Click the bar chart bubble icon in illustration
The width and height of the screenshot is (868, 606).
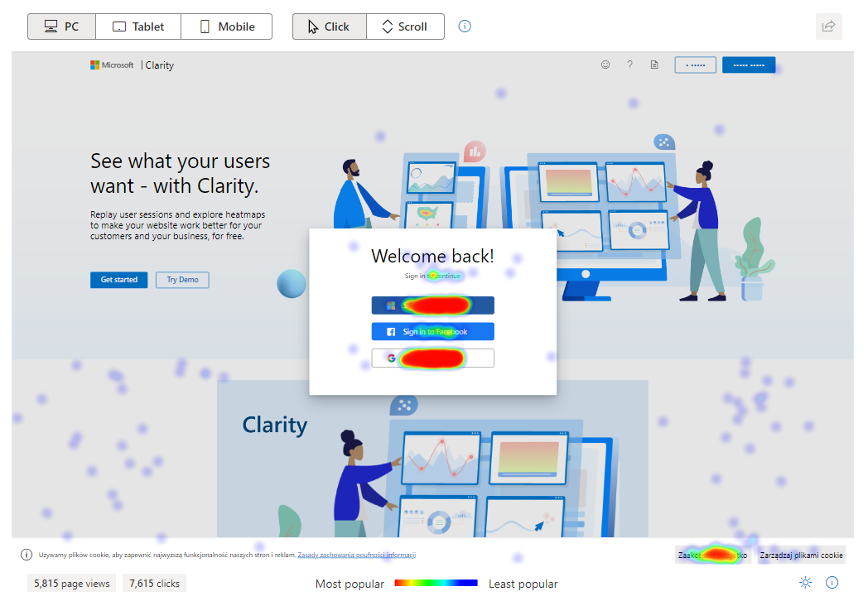point(475,151)
